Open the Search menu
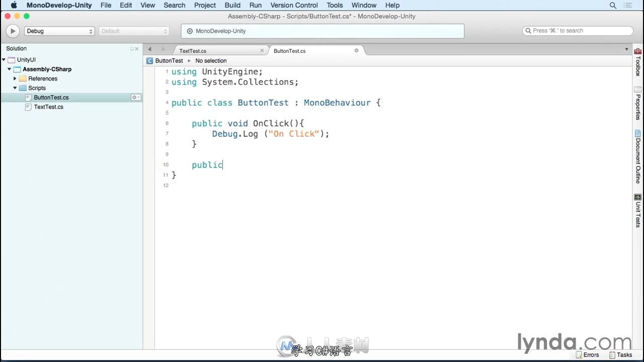 tap(175, 5)
